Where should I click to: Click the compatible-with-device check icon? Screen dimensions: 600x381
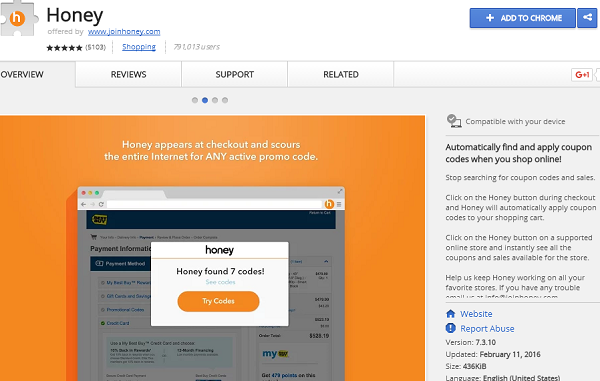click(454, 121)
